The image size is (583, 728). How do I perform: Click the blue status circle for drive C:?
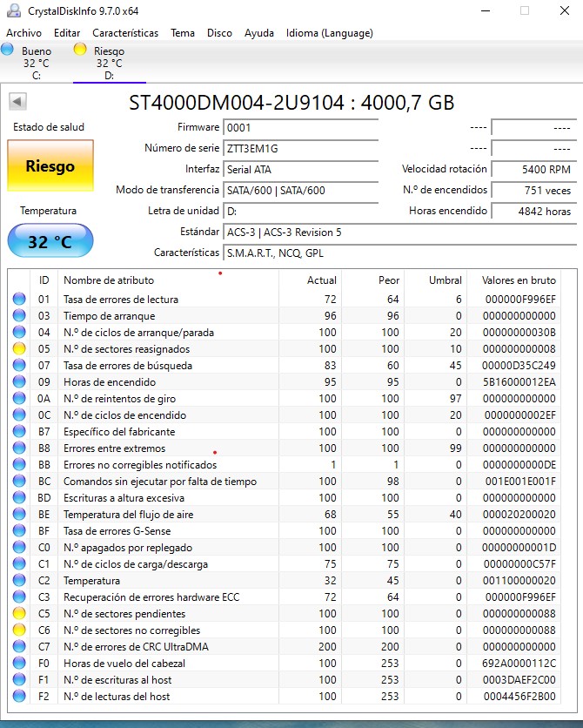tap(7, 49)
